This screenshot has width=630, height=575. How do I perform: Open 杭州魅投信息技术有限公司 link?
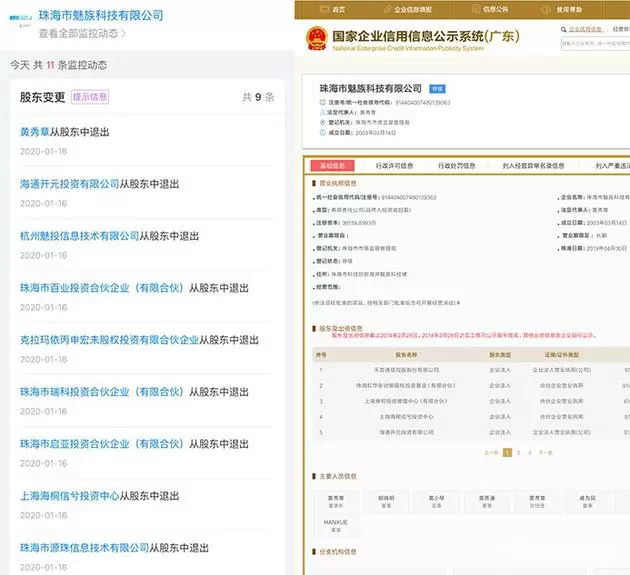(x=79, y=236)
